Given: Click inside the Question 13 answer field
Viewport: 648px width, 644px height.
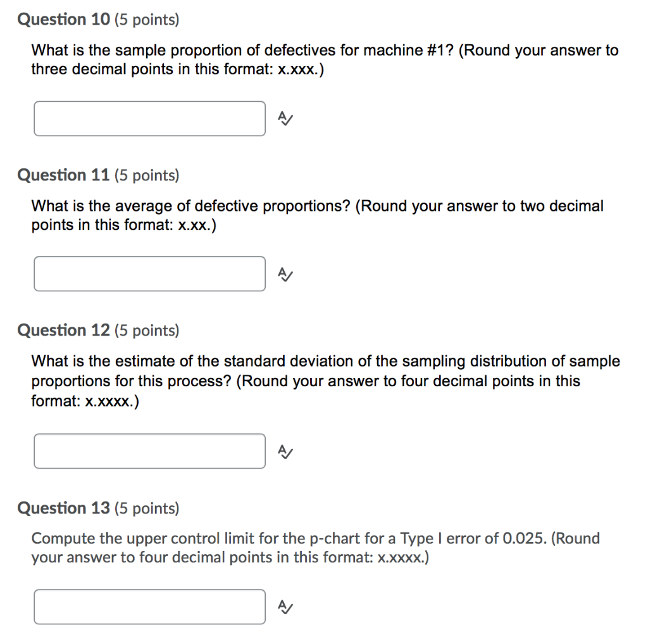Looking at the screenshot, I should pos(149,607).
